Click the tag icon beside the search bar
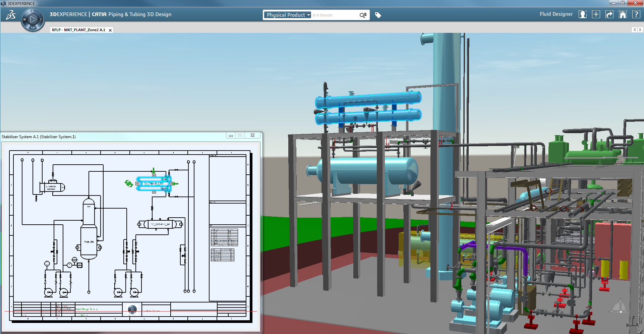This screenshot has height=334, width=644. click(378, 15)
